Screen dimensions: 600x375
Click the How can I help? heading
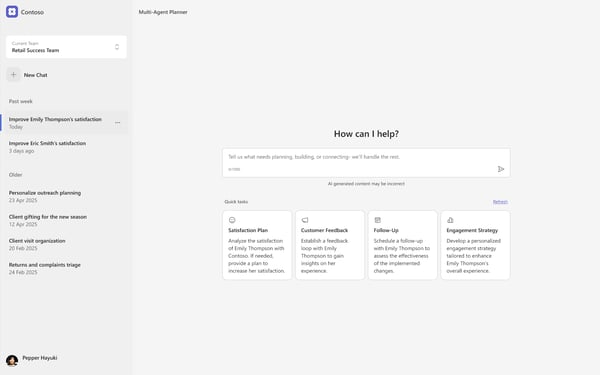click(x=366, y=134)
